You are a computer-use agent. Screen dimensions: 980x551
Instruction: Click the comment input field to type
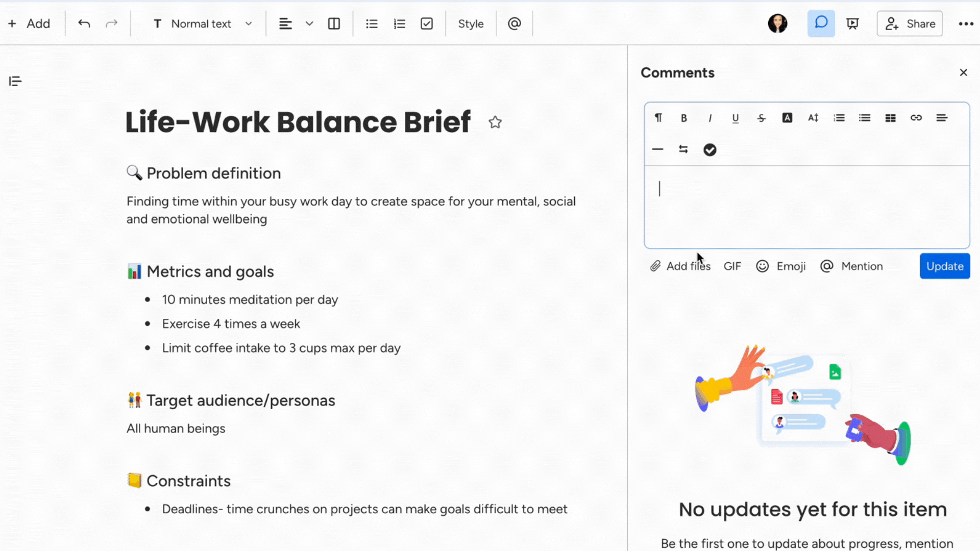coord(806,206)
